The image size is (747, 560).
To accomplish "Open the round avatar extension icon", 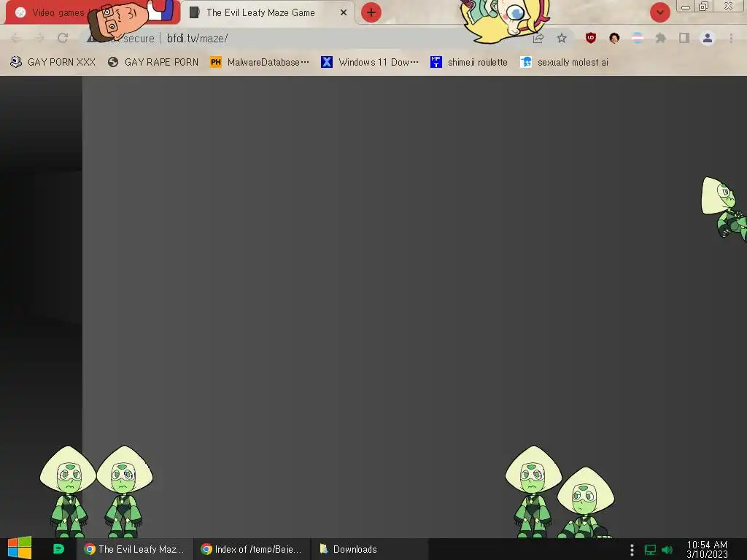I will coord(614,38).
